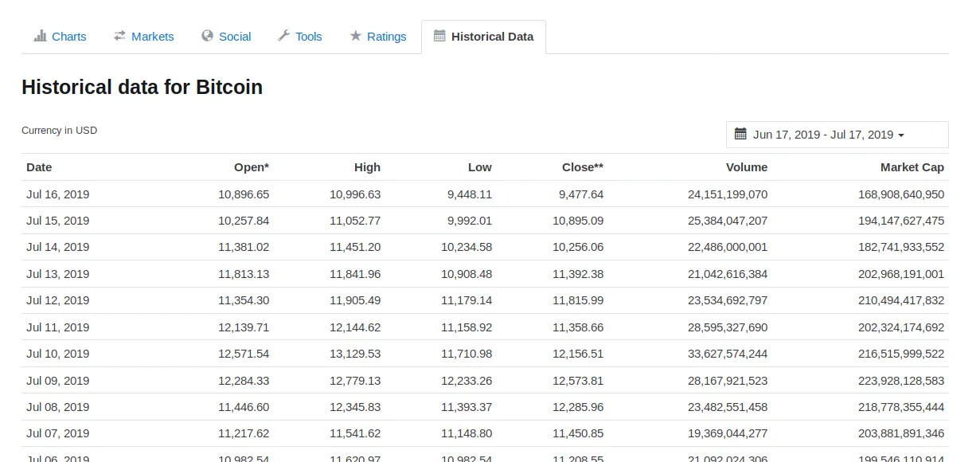This screenshot has width=980, height=462.
Task: Select the Jul 16, 2019 date cell
Action: pyautogui.click(x=58, y=194)
